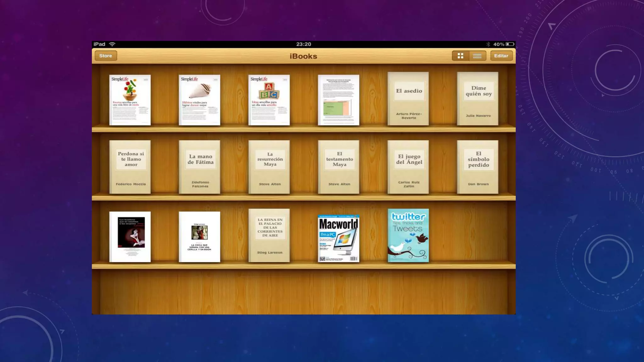Open SimpleLife issue with ABC blocks

[x=269, y=100]
